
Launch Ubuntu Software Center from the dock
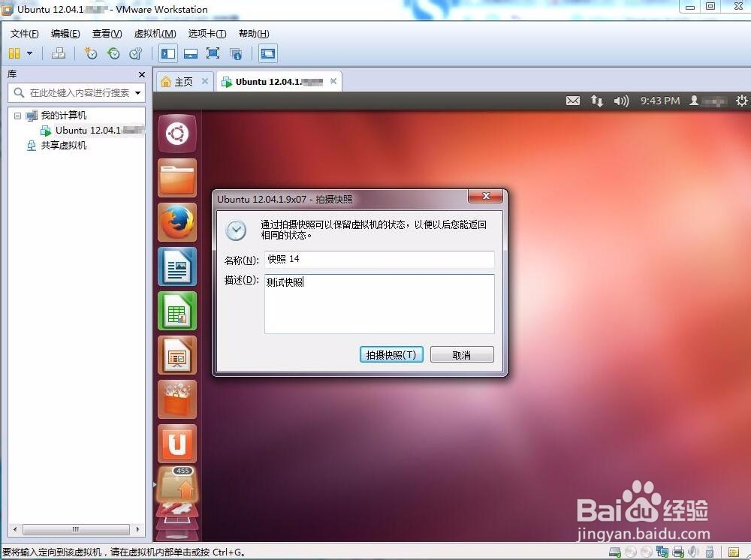177,399
